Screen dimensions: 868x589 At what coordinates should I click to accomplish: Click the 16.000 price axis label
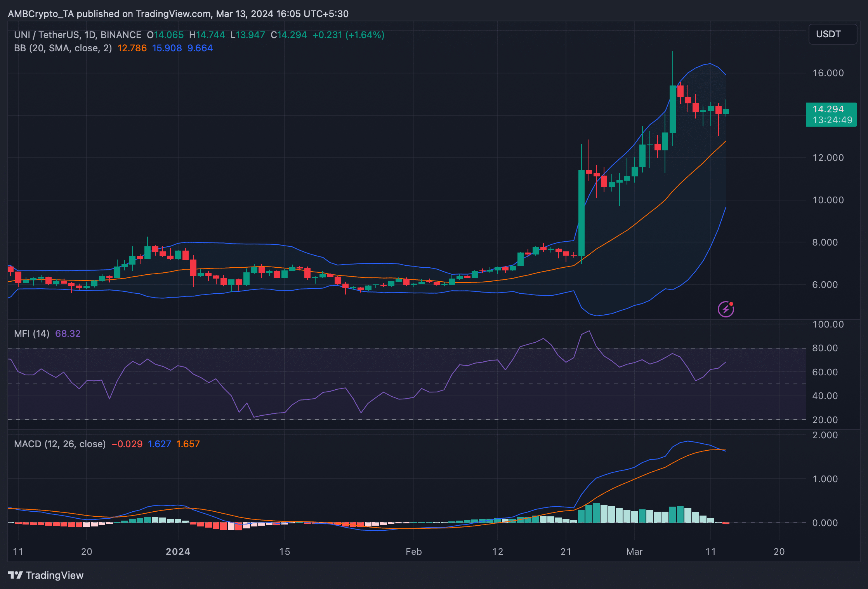click(828, 73)
